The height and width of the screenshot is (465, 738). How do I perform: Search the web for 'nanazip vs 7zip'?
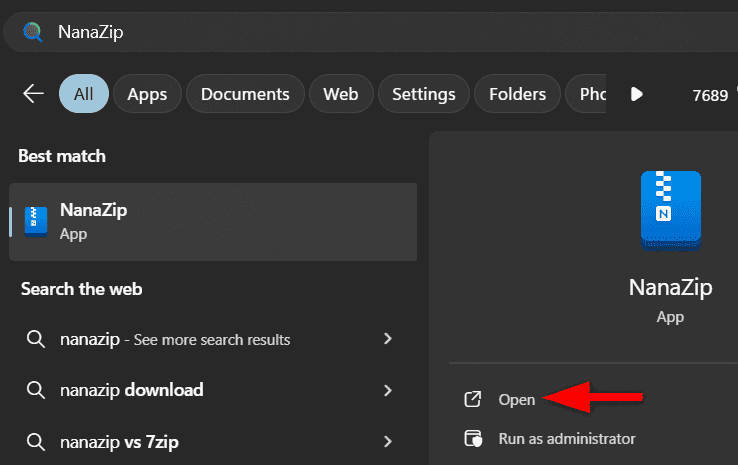pos(213,442)
